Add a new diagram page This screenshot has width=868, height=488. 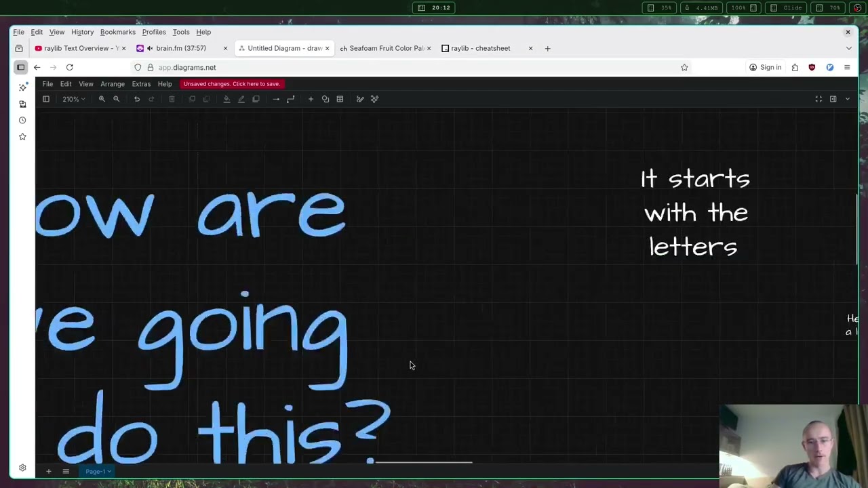pos(48,471)
